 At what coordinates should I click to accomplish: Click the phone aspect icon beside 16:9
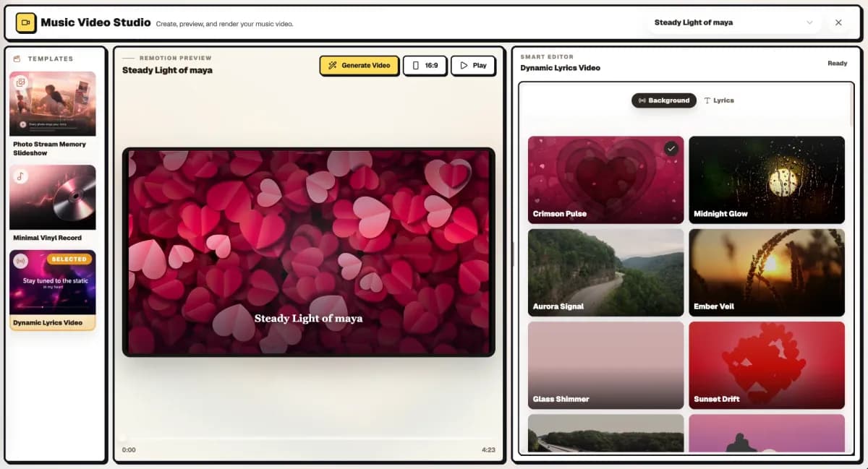416,65
